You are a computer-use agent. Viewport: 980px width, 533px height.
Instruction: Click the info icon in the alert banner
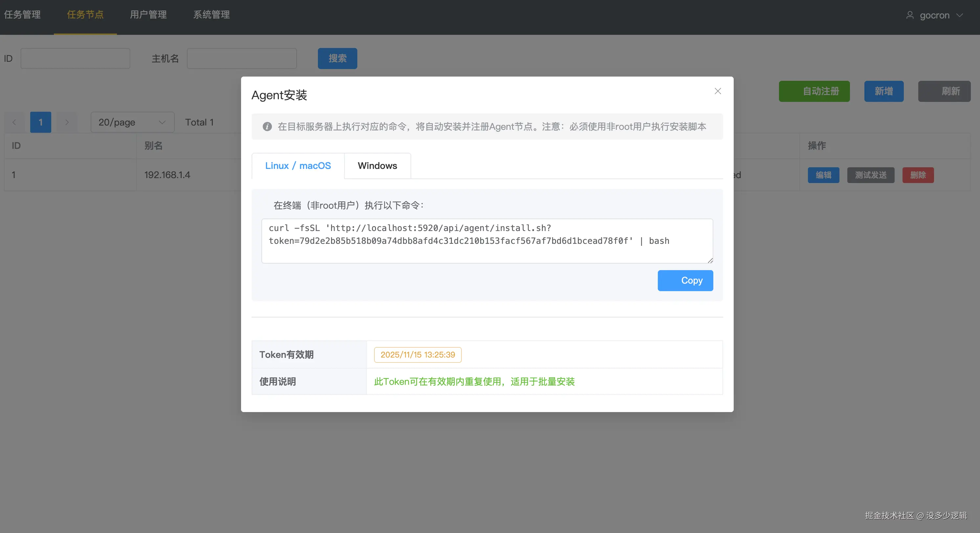267,127
